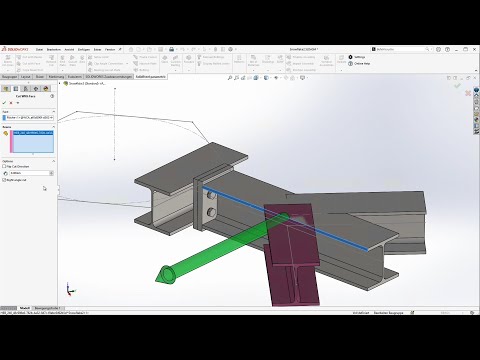The width and height of the screenshot is (480, 360).
Task: Switch to the Evaluieren ribbon tab
Action: coord(74,77)
